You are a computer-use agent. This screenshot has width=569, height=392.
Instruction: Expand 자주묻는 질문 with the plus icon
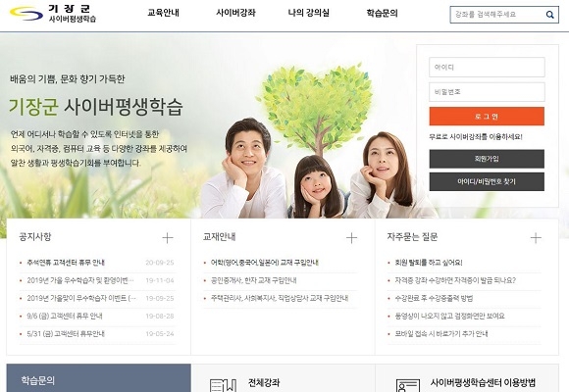pos(536,238)
